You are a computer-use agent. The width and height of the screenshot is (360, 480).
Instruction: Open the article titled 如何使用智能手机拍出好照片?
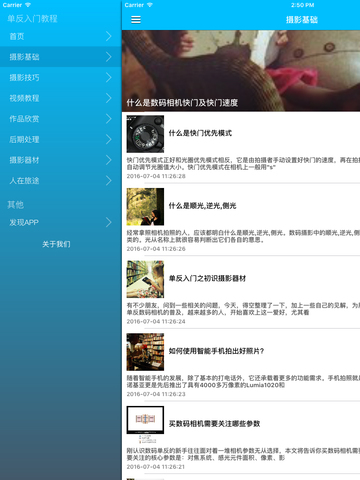coord(216,351)
